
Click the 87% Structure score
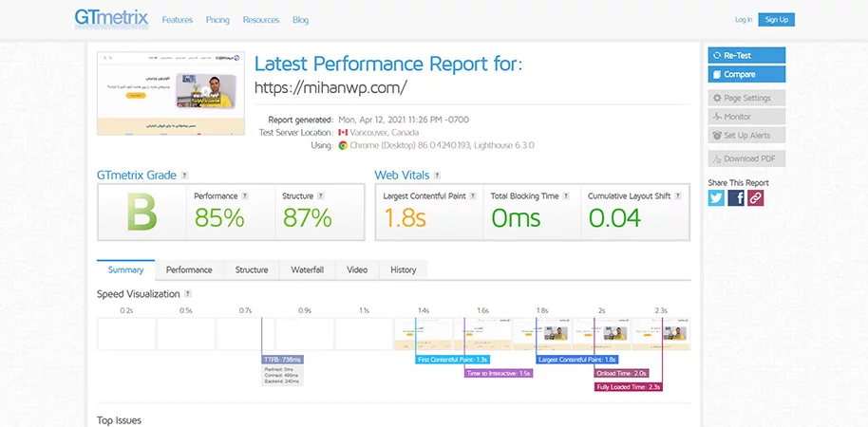point(308,218)
